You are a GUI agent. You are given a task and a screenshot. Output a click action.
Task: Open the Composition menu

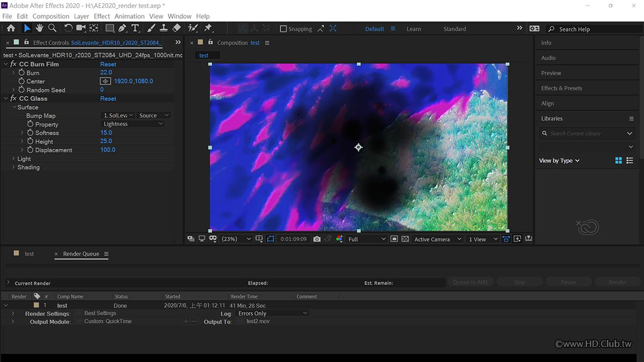pos(50,16)
